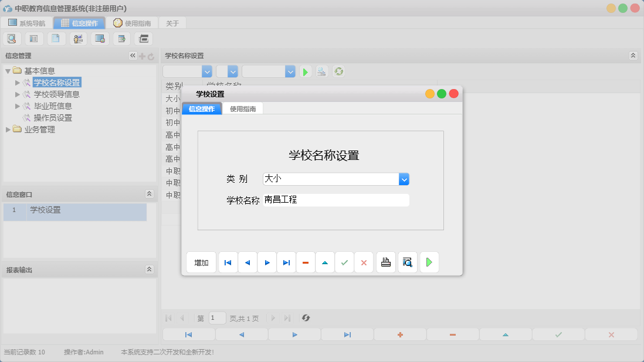Click the refresh icon in 学校名称设置 toolbar

point(338,71)
